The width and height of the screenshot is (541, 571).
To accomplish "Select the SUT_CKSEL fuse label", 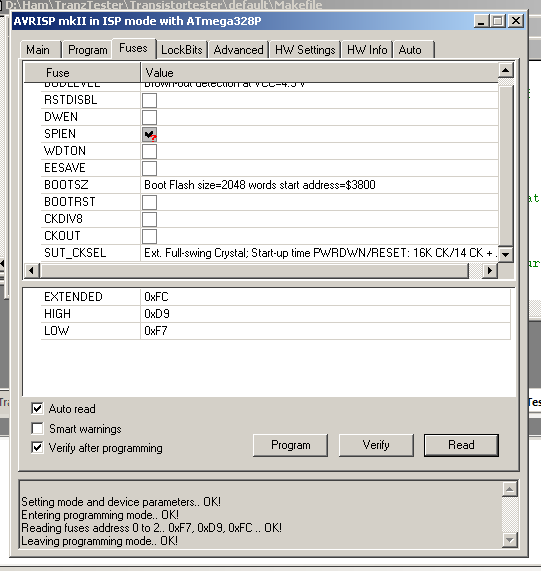I will point(75,253).
